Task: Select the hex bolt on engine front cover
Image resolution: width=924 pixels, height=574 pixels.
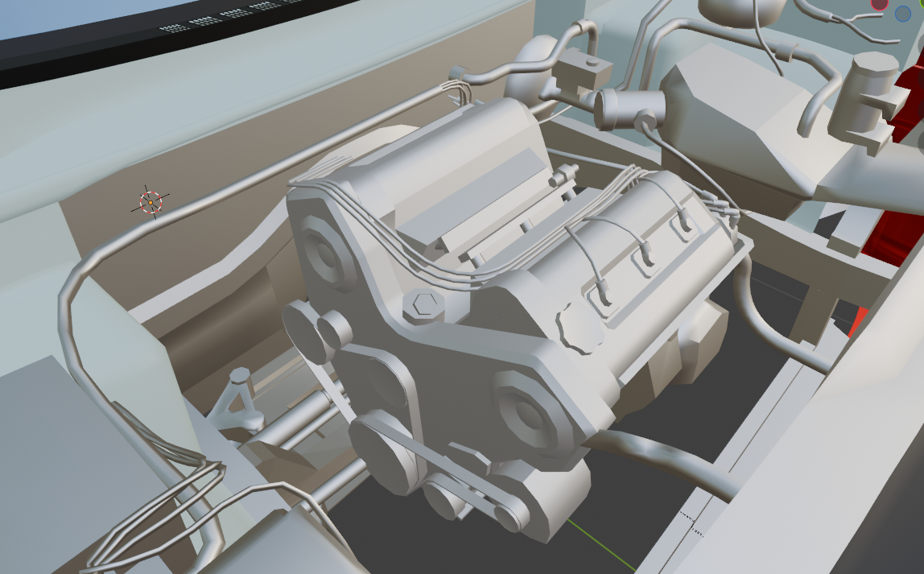Action: (x=423, y=304)
